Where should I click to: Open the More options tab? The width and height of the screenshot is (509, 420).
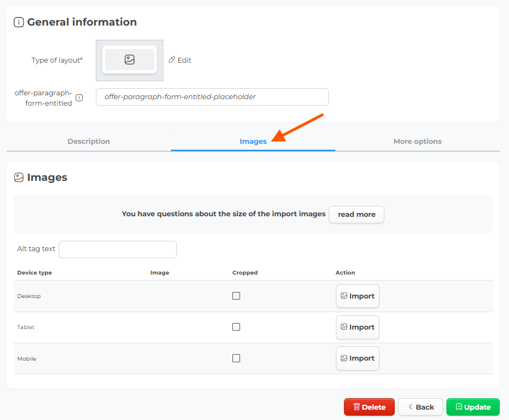tap(418, 141)
